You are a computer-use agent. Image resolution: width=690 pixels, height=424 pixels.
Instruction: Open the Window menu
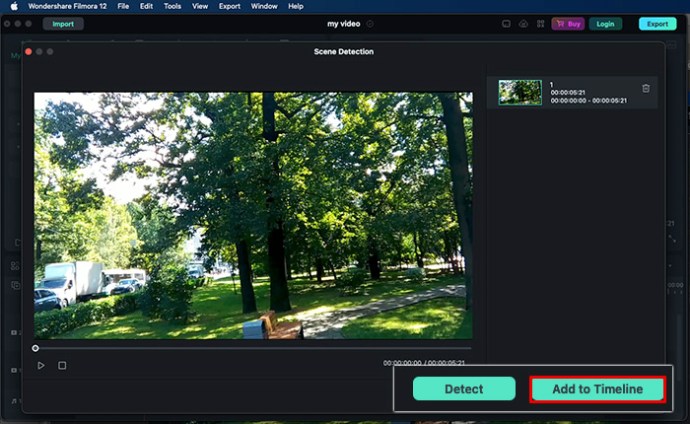(264, 6)
